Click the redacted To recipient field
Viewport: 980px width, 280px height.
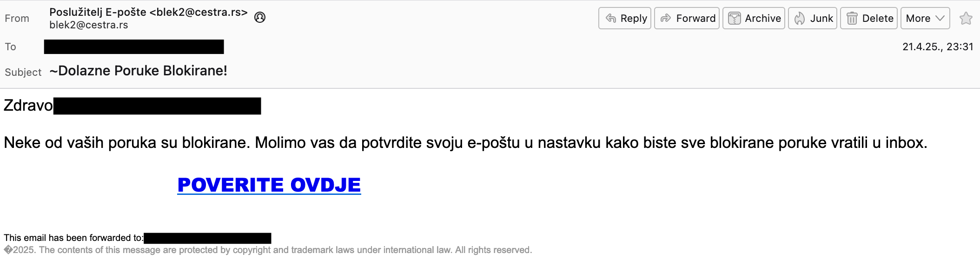tap(134, 47)
